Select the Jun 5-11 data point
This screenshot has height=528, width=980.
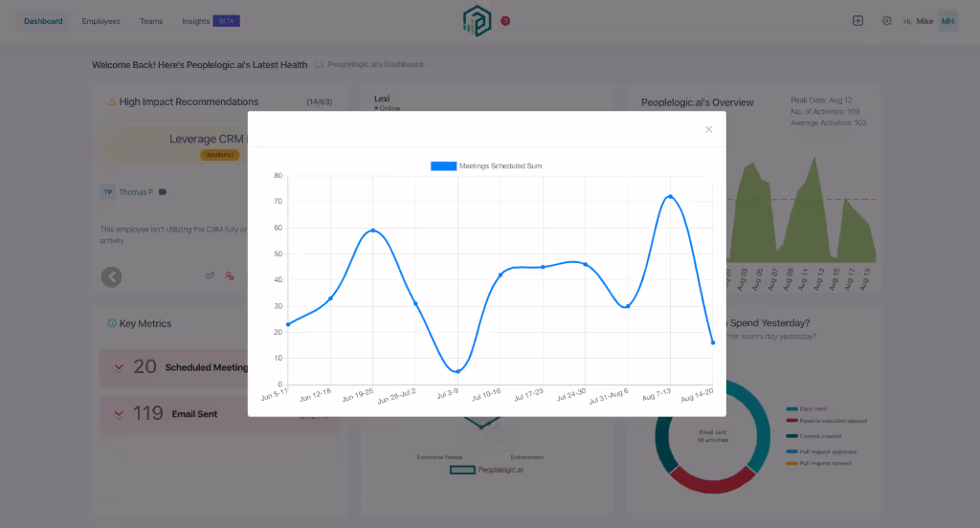coord(288,324)
